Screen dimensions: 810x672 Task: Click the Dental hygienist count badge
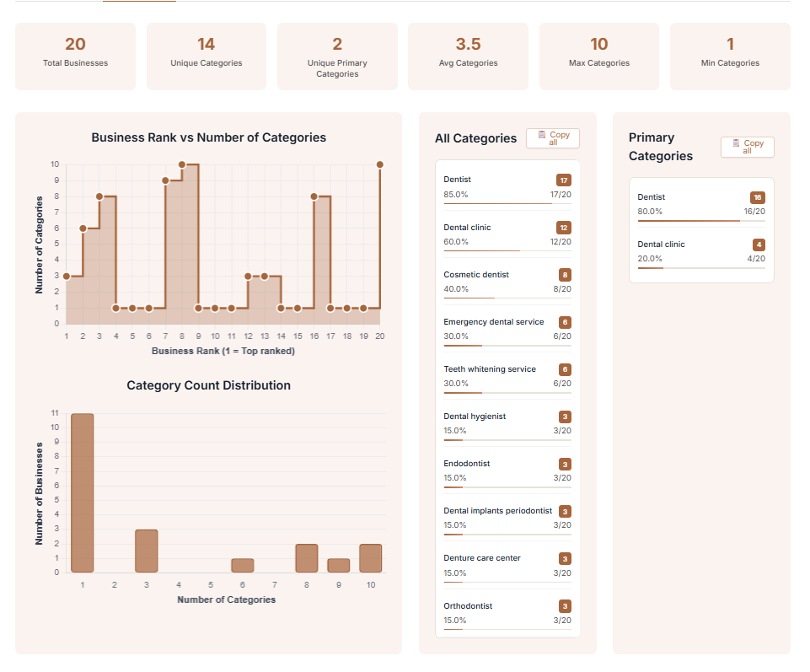coord(565,417)
